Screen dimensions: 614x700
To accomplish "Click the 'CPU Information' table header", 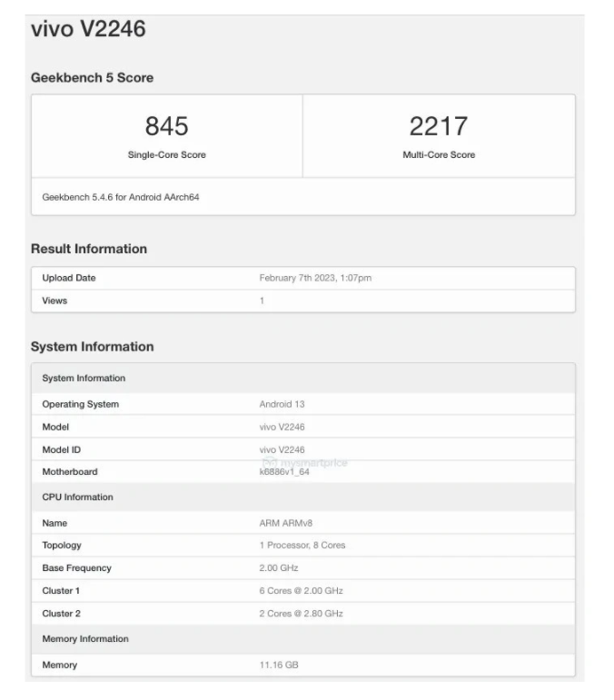I will [303, 497].
